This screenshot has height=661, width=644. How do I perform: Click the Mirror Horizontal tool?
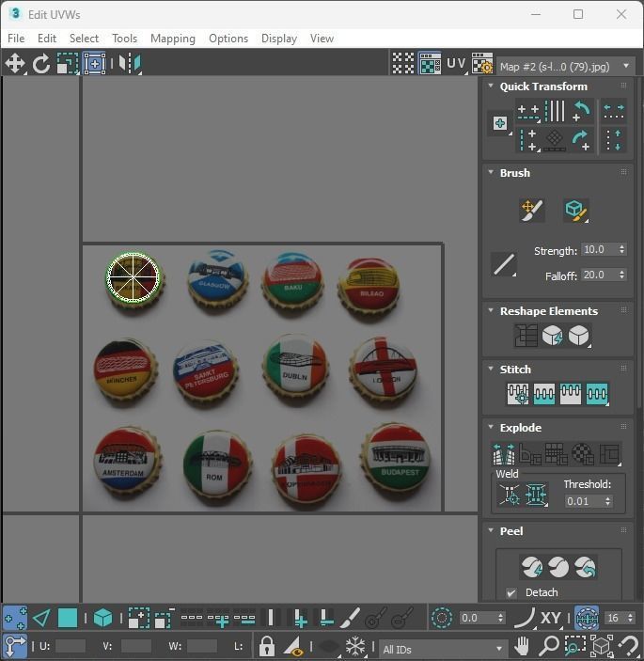click(130, 64)
